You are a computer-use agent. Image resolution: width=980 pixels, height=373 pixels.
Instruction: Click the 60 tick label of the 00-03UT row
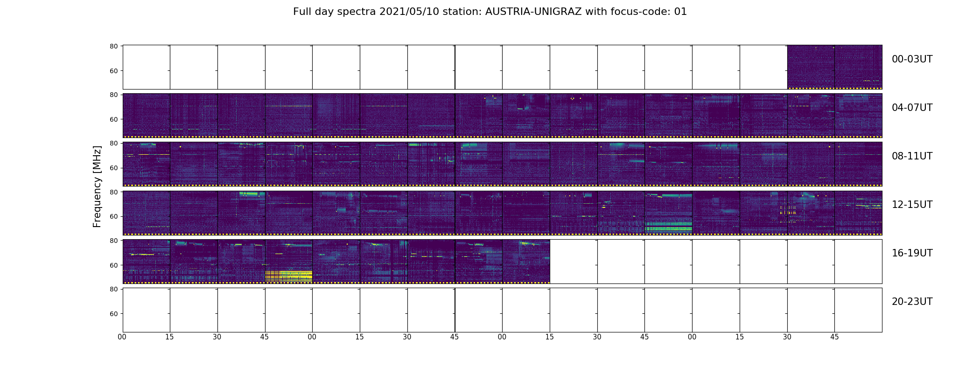113,71
